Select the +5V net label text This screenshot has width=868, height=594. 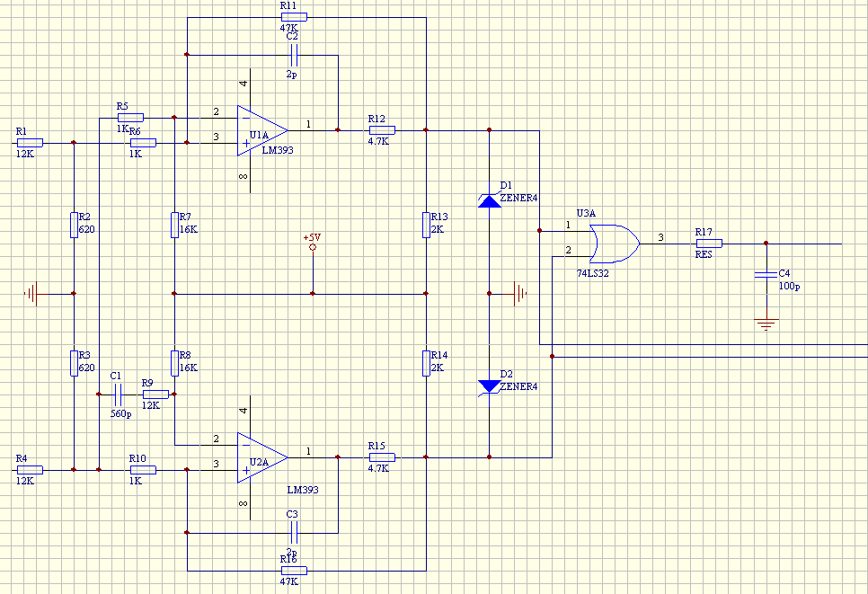(x=312, y=237)
